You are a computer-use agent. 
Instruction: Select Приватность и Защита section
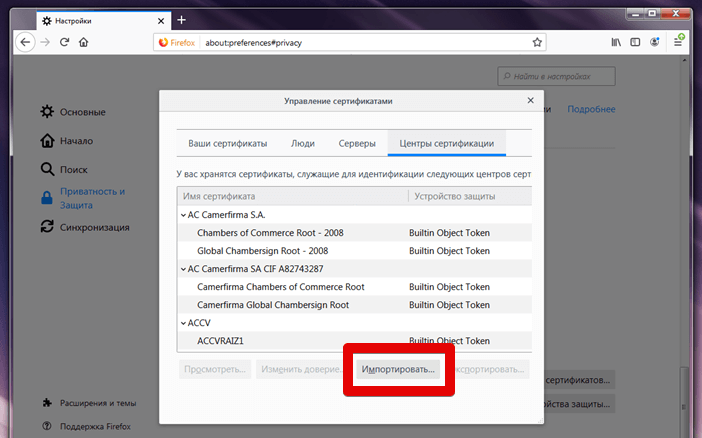(83, 198)
